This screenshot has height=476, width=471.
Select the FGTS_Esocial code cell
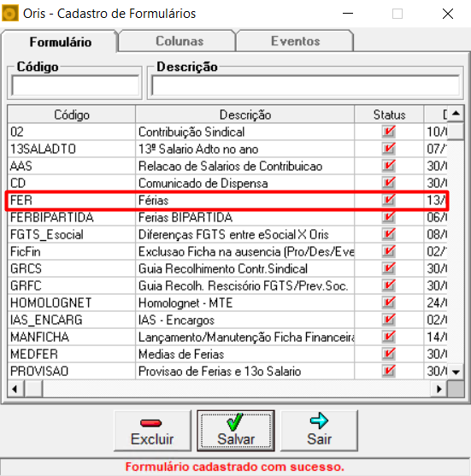click(x=72, y=234)
